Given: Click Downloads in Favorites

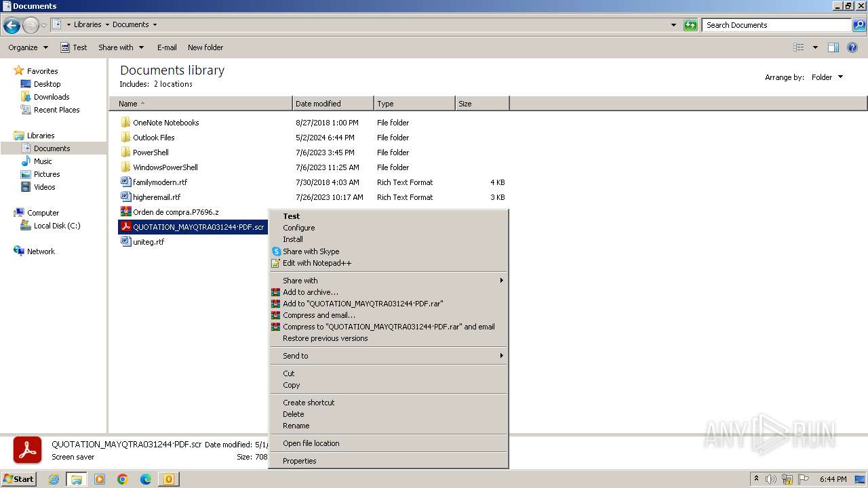Looking at the screenshot, I should (52, 97).
